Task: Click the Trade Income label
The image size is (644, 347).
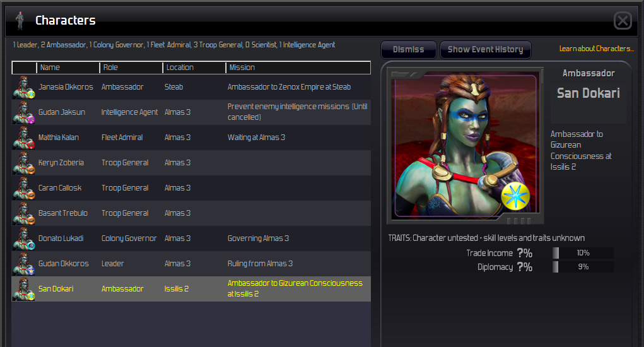Action: click(x=489, y=254)
